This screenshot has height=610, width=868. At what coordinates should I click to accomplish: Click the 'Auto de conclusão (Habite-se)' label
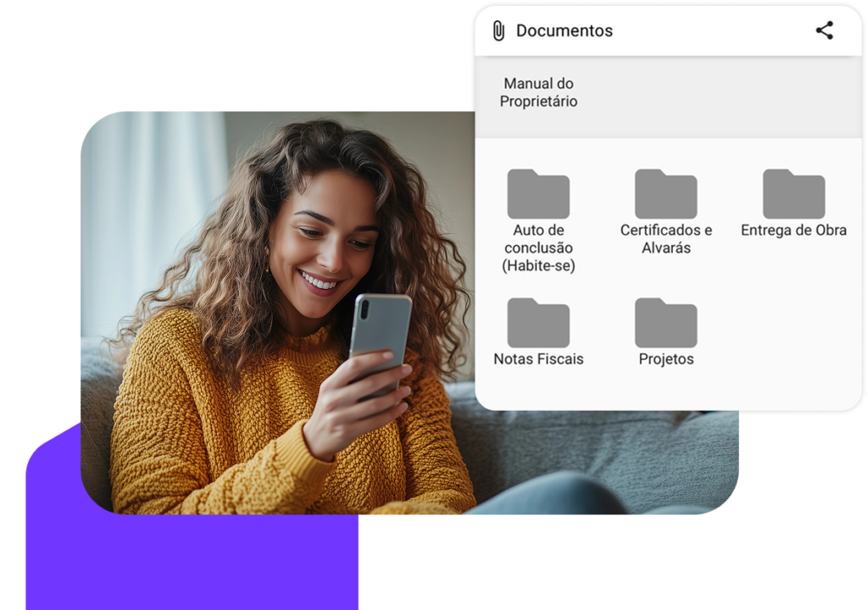pyautogui.click(x=538, y=248)
